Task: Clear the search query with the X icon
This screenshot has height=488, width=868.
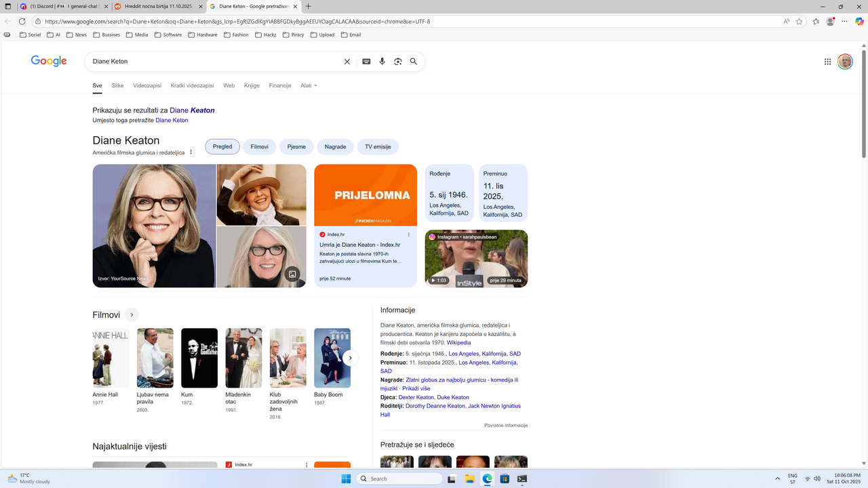Action: (347, 61)
